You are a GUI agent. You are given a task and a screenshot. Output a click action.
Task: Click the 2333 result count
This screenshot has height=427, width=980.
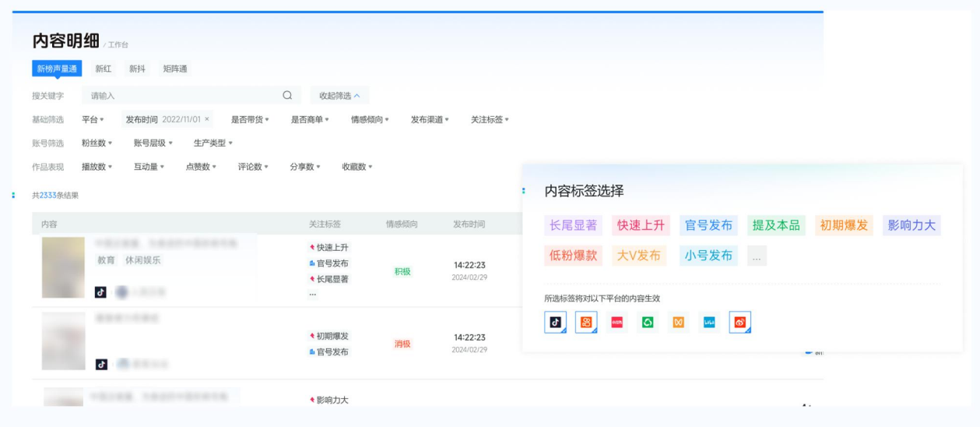[x=48, y=195]
